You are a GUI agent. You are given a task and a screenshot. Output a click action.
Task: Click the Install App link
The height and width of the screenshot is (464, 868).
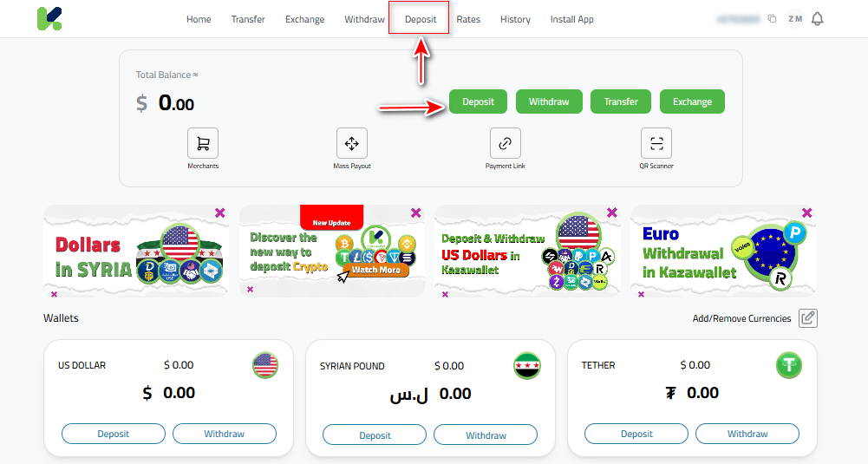(571, 19)
